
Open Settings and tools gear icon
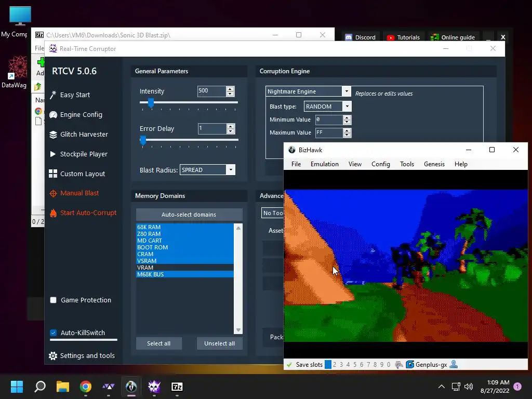pyautogui.click(x=53, y=355)
